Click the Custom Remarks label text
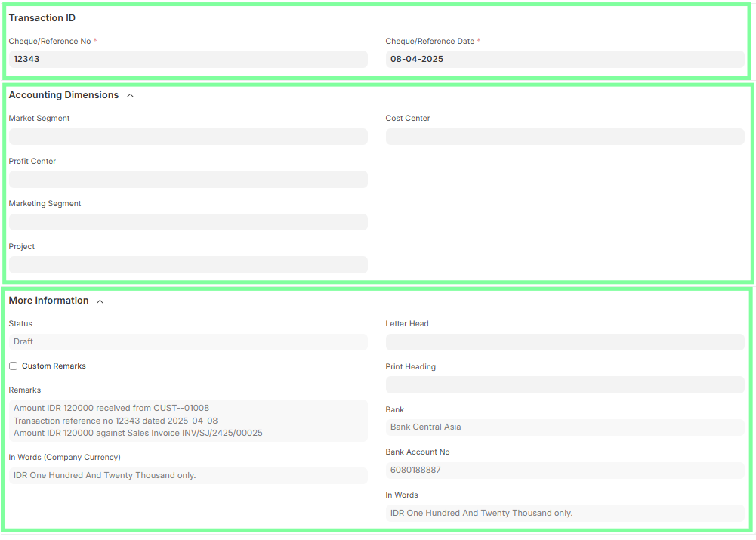Image resolution: width=756 pixels, height=540 pixels. 54,366
